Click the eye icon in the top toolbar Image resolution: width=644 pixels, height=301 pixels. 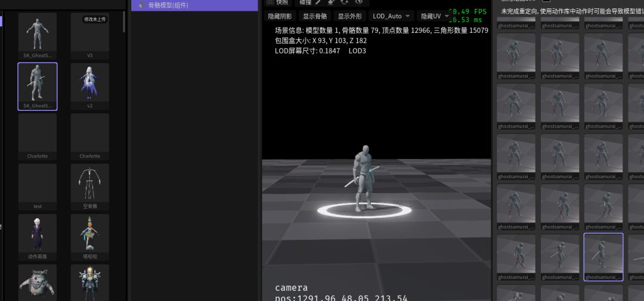[358, 2]
